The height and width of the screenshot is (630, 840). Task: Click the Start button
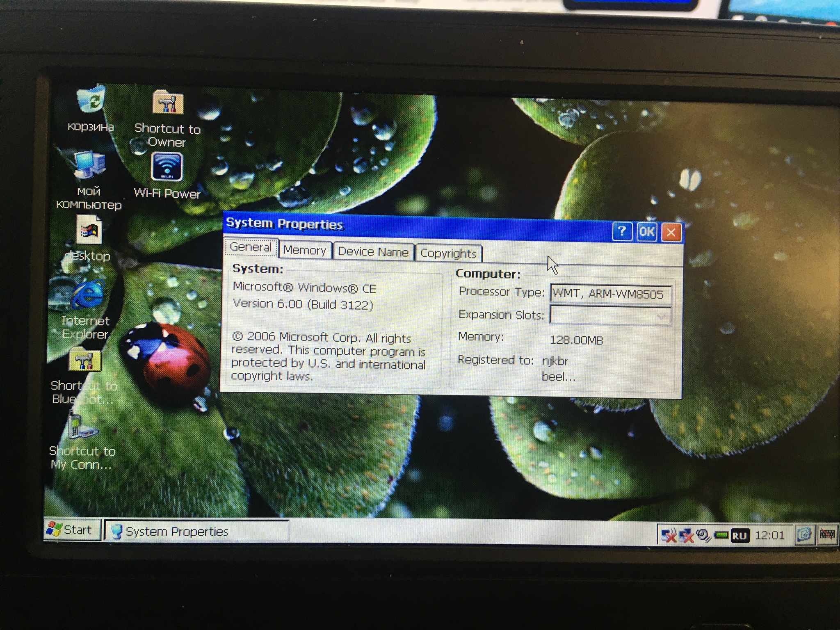pyautogui.click(x=72, y=530)
